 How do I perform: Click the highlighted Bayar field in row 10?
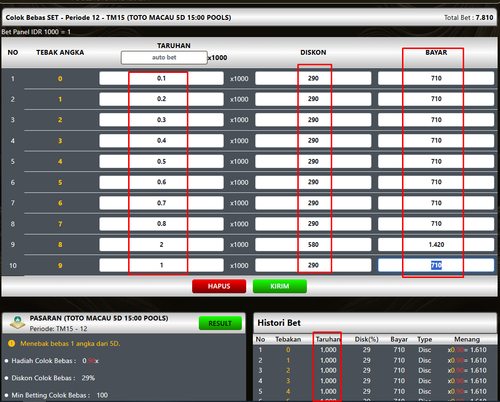click(436, 265)
